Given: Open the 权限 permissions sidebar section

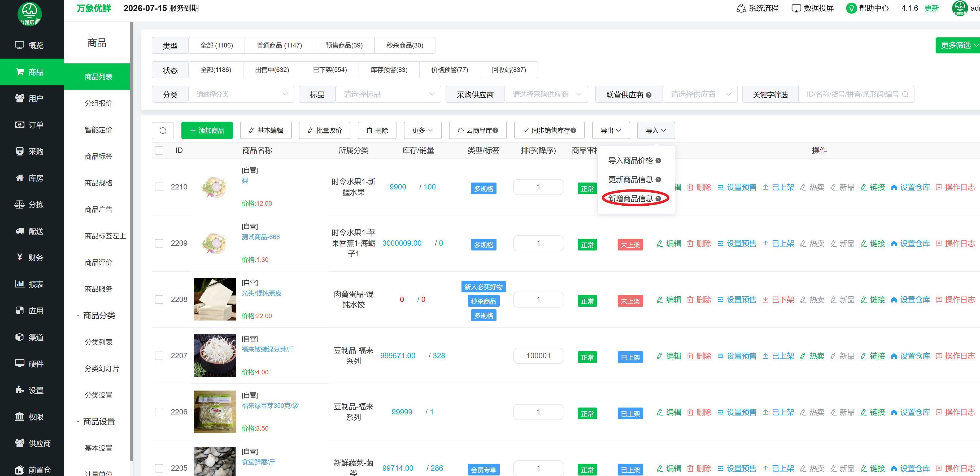Looking at the screenshot, I should (32, 417).
